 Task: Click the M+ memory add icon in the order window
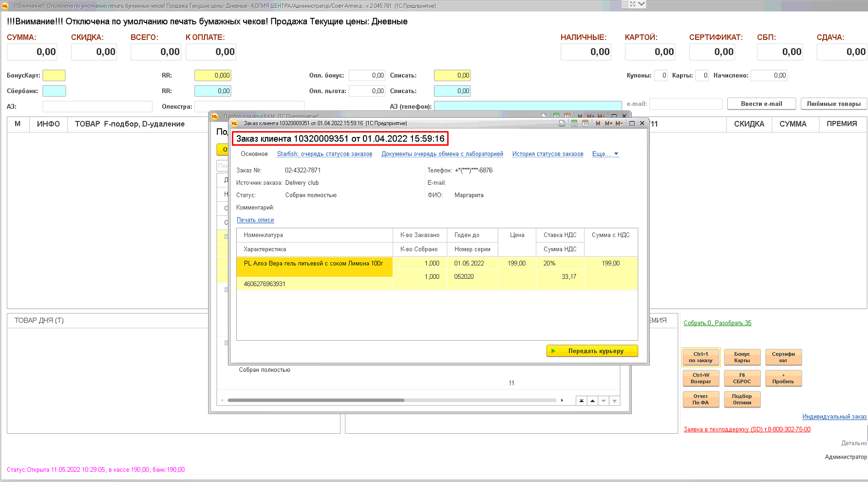[x=608, y=123]
